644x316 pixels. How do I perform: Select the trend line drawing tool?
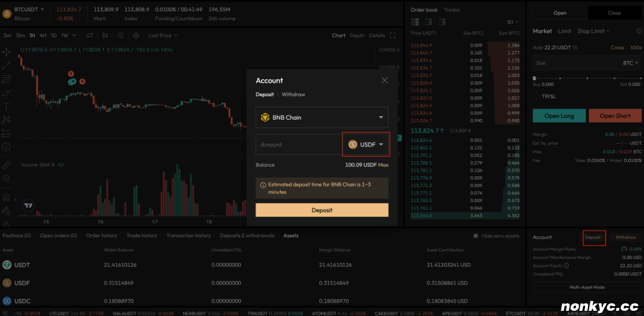(6, 65)
